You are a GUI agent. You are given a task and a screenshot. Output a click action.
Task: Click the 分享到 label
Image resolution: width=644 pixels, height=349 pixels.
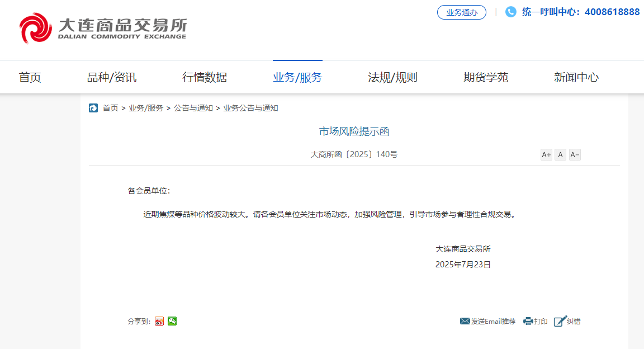click(x=139, y=322)
